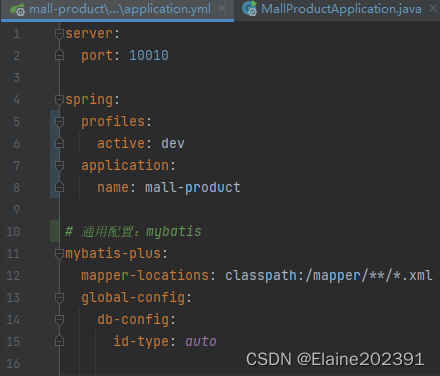Click the 'db-config' key
The image size is (440, 376).
tap(133, 320)
